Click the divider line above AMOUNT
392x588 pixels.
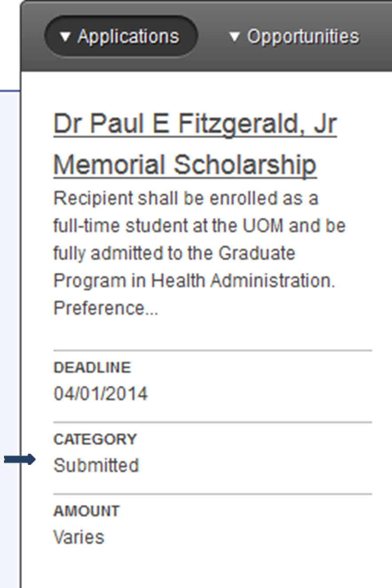tap(212, 494)
